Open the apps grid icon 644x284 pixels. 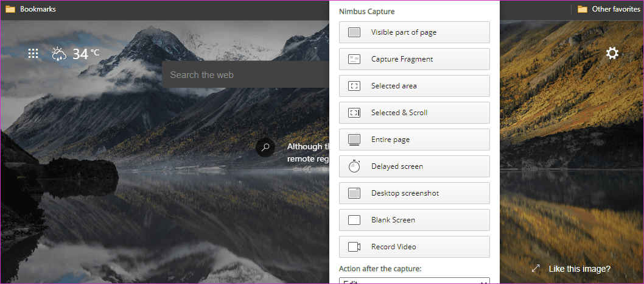[x=33, y=54]
